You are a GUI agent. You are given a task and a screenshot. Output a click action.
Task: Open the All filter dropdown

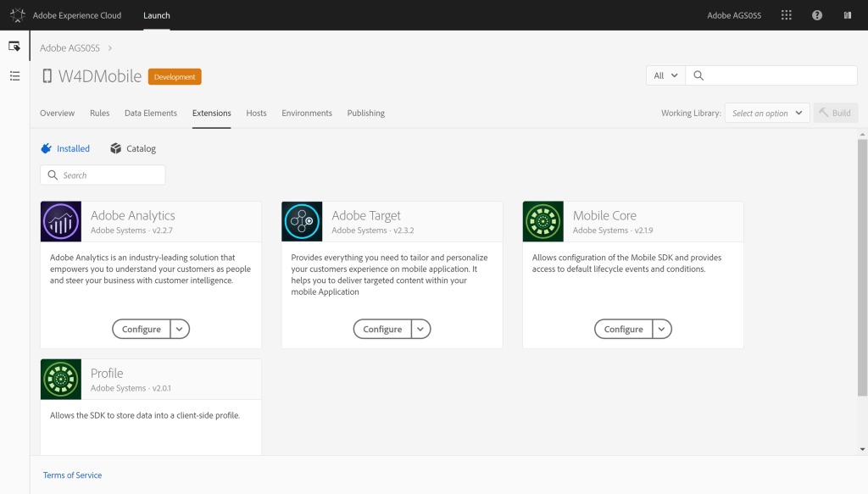[666, 75]
